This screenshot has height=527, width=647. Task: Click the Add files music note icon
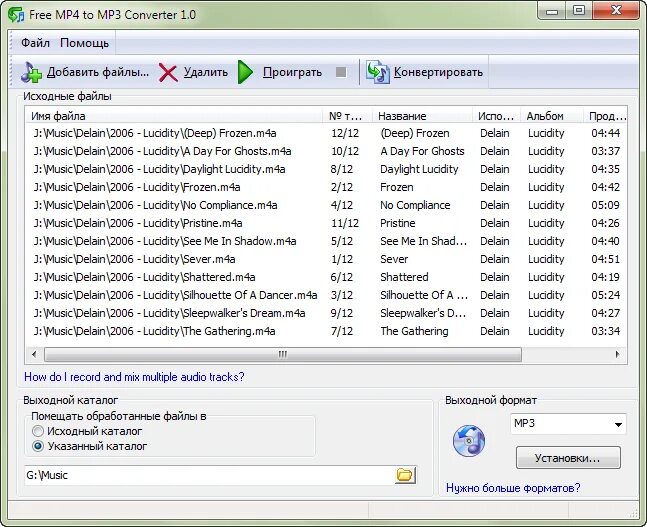click(31, 72)
